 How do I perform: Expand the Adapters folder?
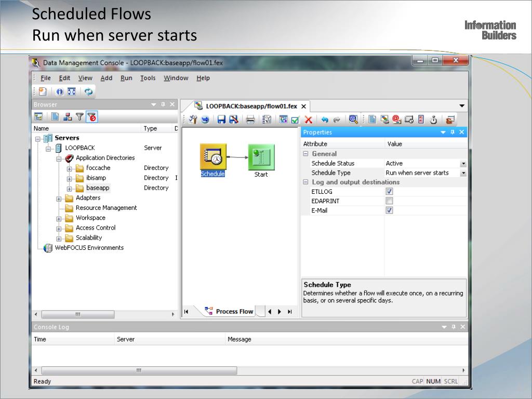point(59,199)
